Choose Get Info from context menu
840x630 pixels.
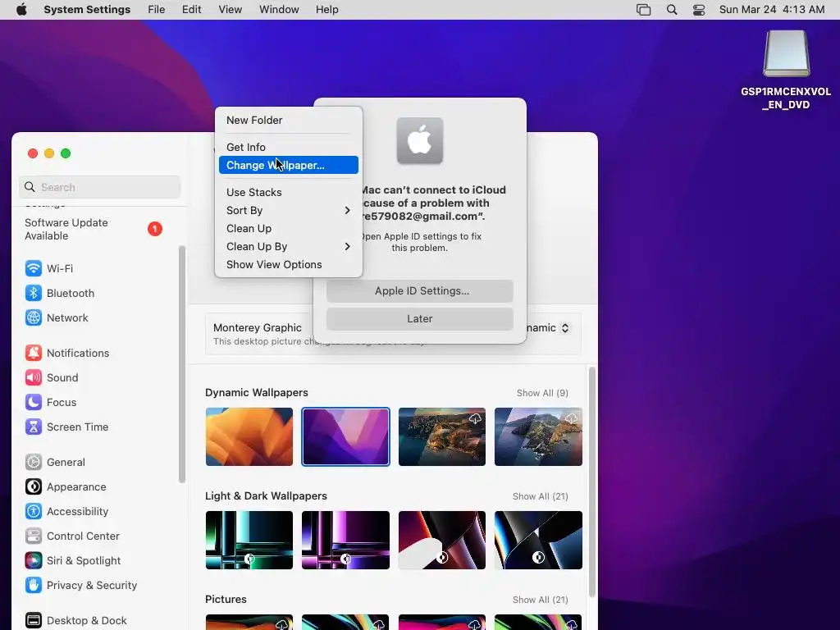pyautogui.click(x=288, y=147)
